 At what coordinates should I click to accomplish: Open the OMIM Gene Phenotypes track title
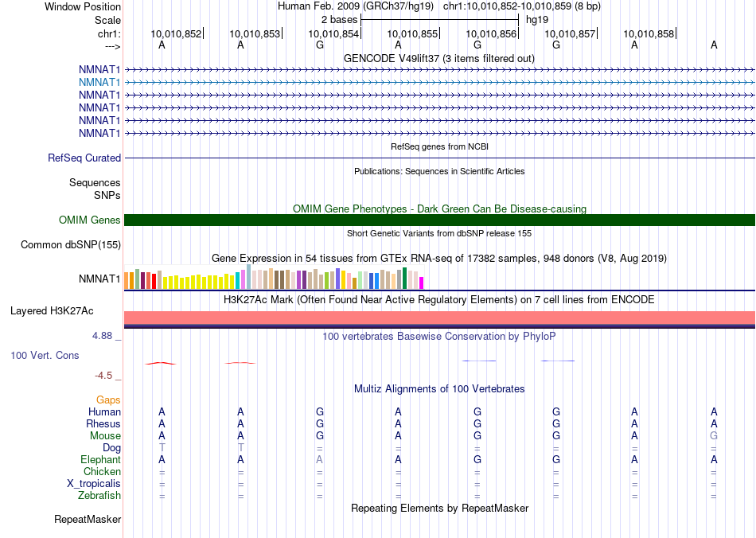[439, 209]
